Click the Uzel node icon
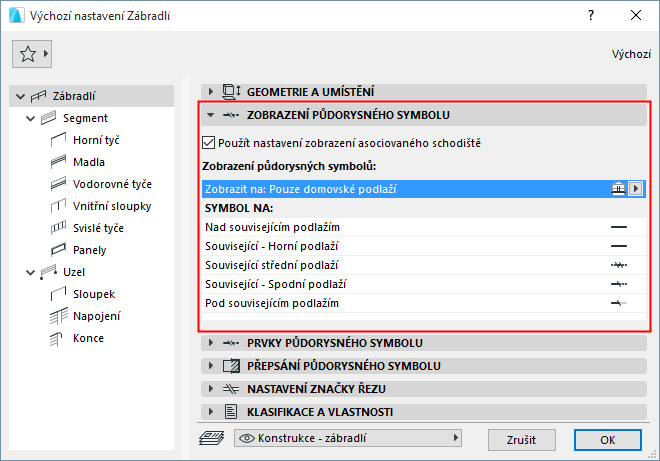Screen dimensions: 660x461 tap(48, 272)
